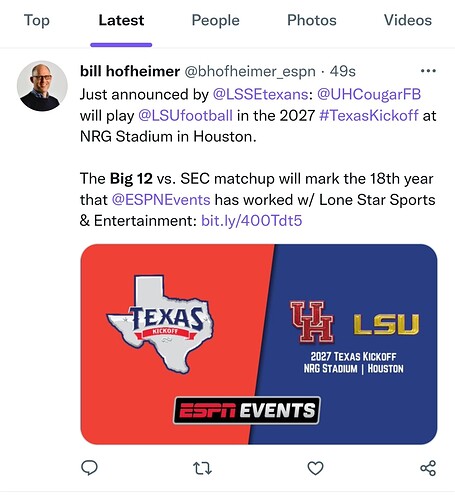Click the bill hofheimer display name

(x=130, y=71)
